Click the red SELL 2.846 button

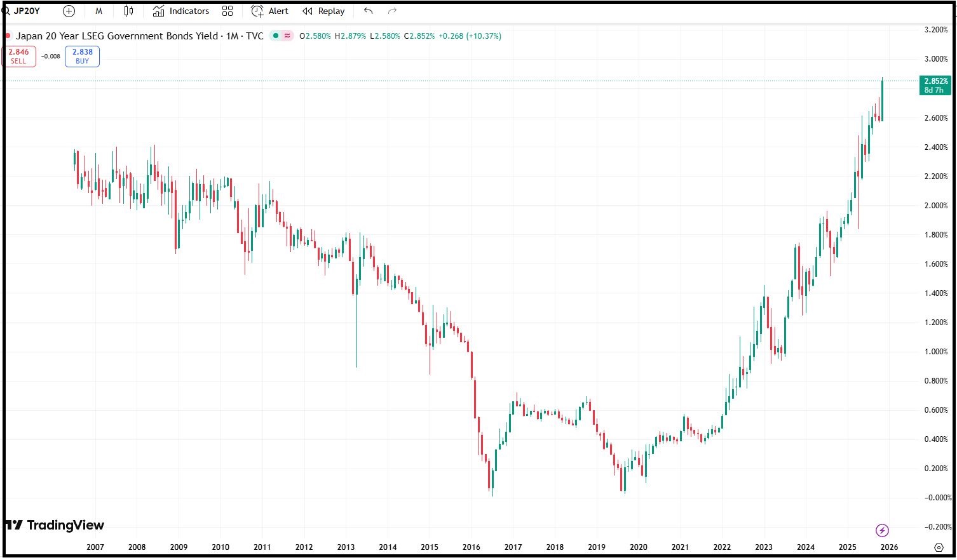tap(18, 57)
